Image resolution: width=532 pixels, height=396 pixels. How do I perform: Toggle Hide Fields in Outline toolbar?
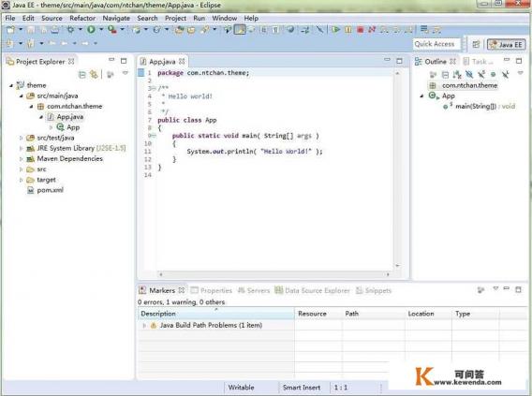coord(469,75)
